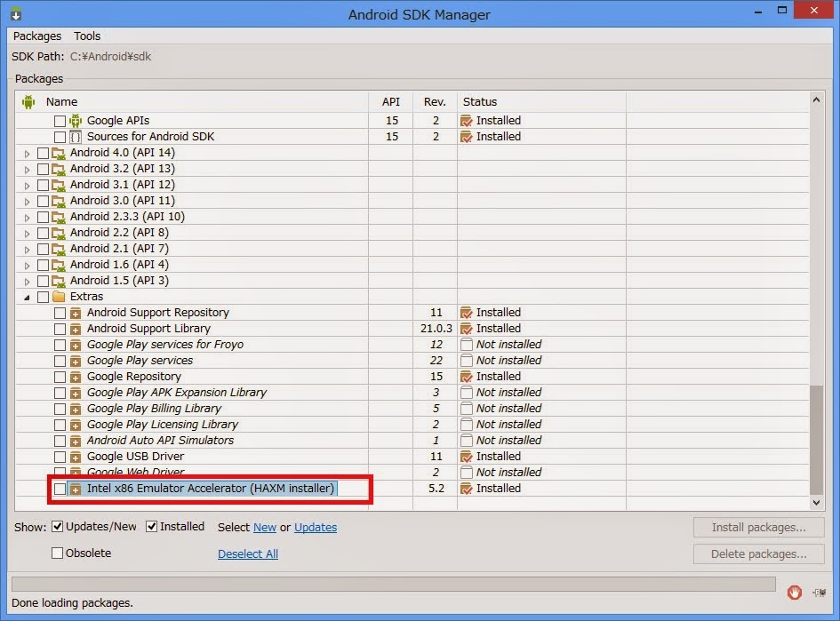Enable the Obsolete filter checkbox
This screenshot has height=621, width=840.
tap(57, 553)
